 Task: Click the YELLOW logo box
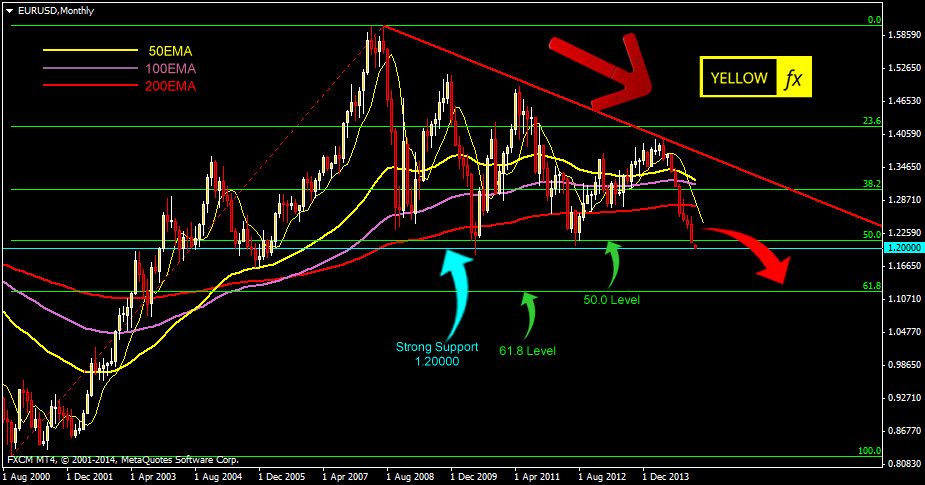coord(738,78)
